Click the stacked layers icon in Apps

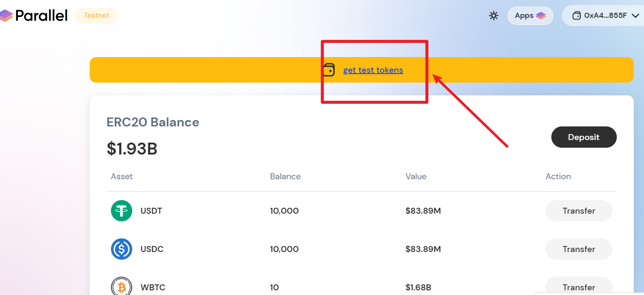541,16
